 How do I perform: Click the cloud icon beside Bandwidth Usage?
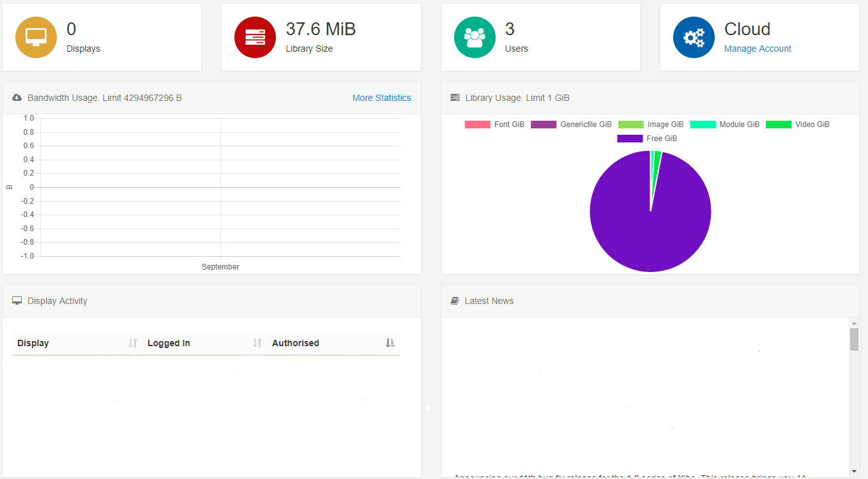pyautogui.click(x=16, y=97)
